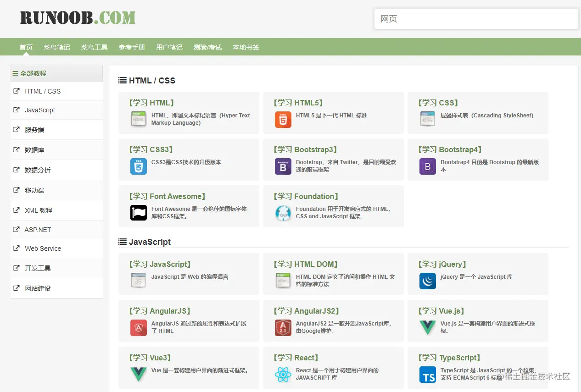Open the 【学习 Bootstrap4】 link
The width and height of the screenshot is (581, 392).
coord(449,149)
